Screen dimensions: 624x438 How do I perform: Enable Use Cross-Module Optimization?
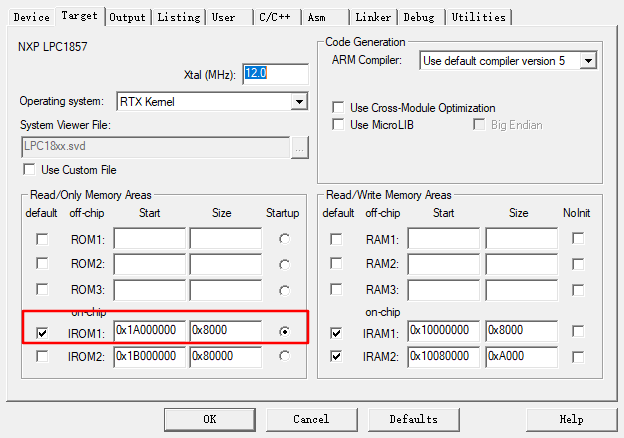tap(338, 108)
